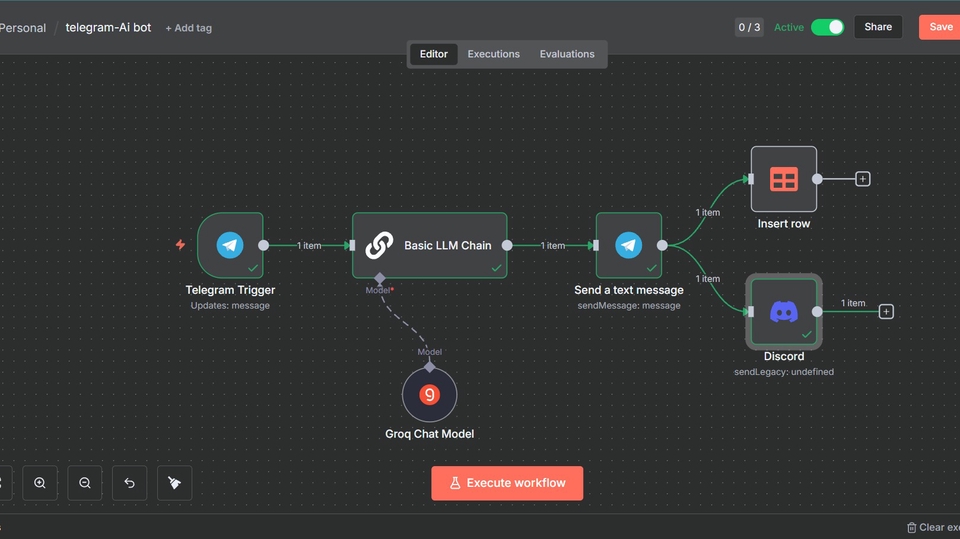This screenshot has width=960, height=539.
Task: Click '1 item' label leading to Insert row
Action: [x=708, y=213]
